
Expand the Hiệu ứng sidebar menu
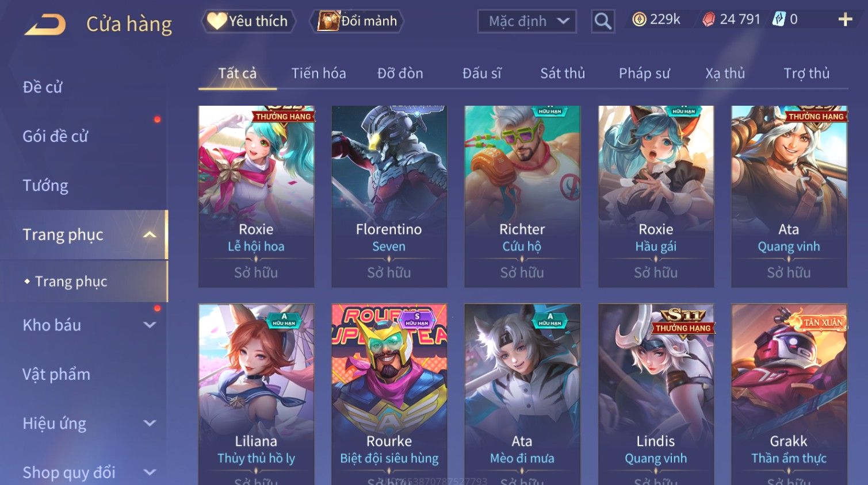150,424
